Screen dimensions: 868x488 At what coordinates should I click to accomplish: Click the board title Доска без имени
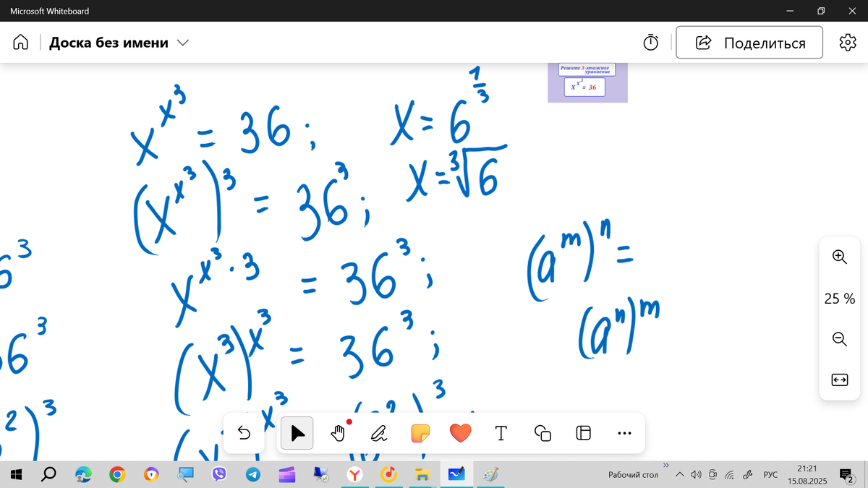click(x=109, y=43)
